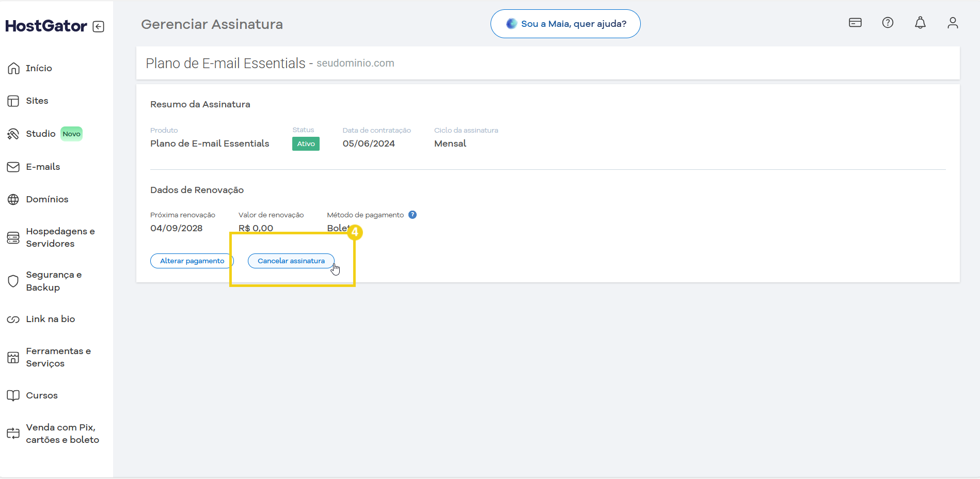This screenshot has width=980, height=479.
Task: Open Segurança e Backup section
Action: (x=54, y=281)
